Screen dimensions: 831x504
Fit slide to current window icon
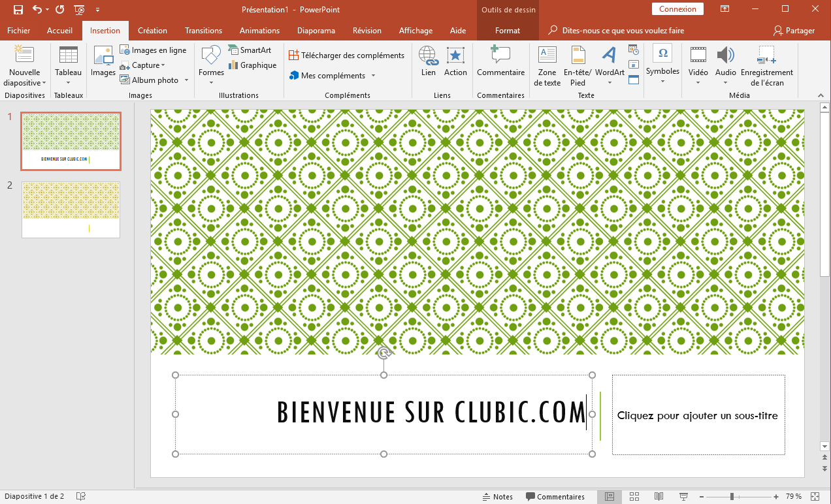click(x=815, y=497)
